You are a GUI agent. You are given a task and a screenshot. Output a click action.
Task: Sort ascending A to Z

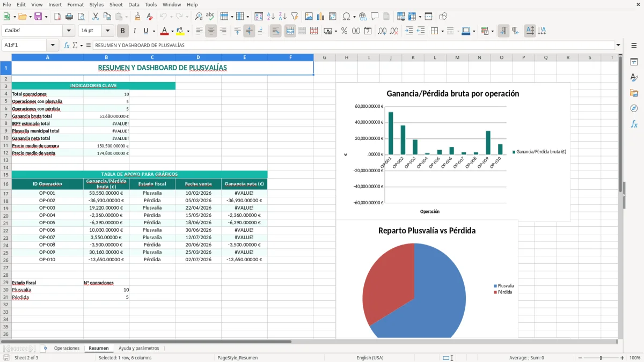(x=271, y=17)
